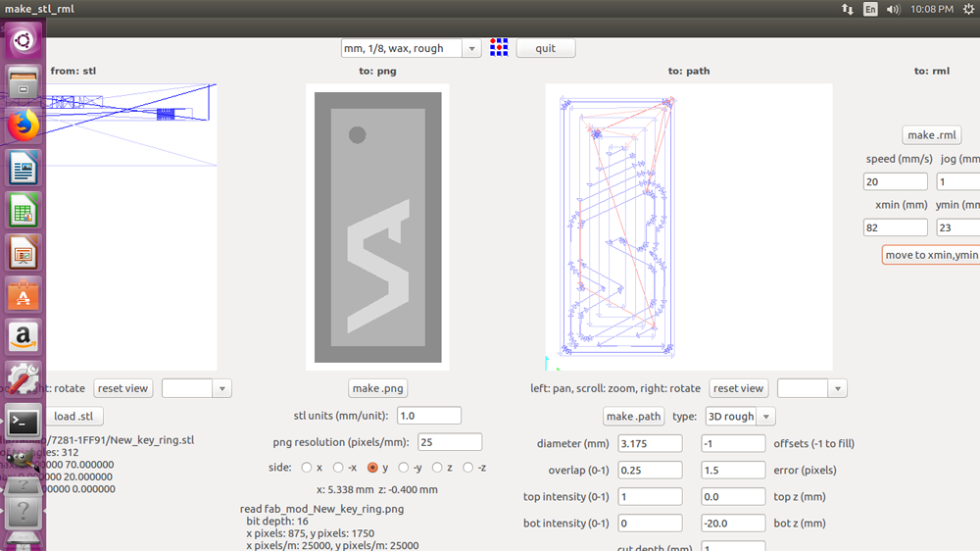Click the png resolution input field
This screenshot has height=551, width=980.
pyautogui.click(x=450, y=442)
